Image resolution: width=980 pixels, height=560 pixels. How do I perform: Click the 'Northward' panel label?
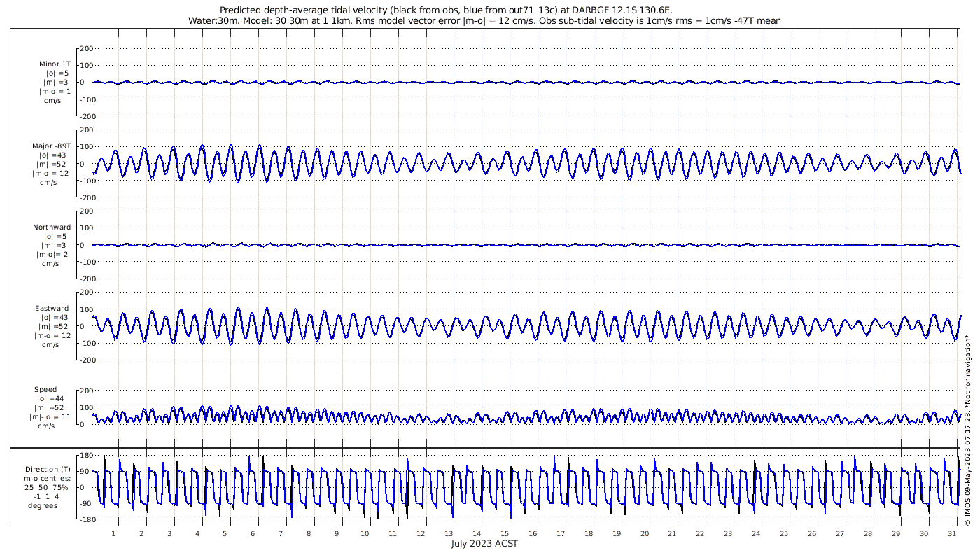pyautogui.click(x=52, y=227)
